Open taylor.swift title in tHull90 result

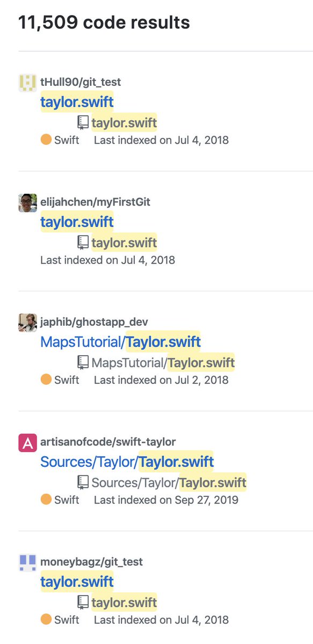(x=77, y=102)
